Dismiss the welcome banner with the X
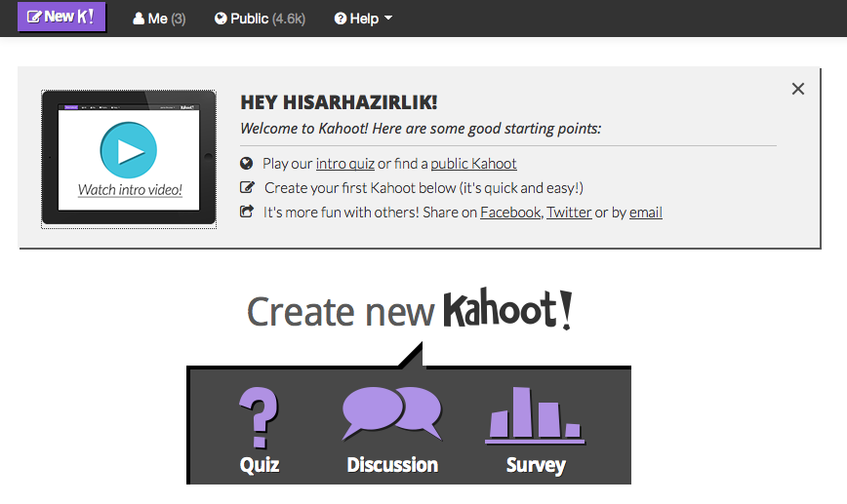 pyautogui.click(x=798, y=89)
